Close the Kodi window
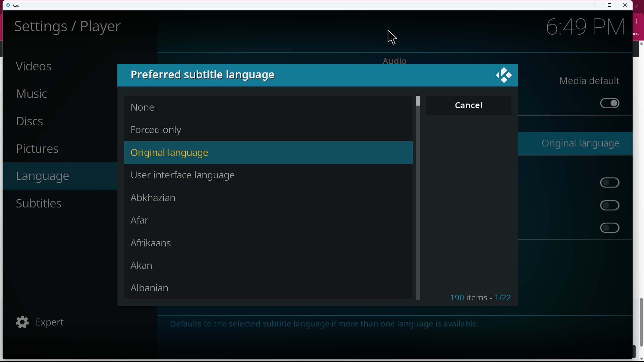Image resolution: width=644 pixels, height=362 pixels. click(x=625, y=5)
